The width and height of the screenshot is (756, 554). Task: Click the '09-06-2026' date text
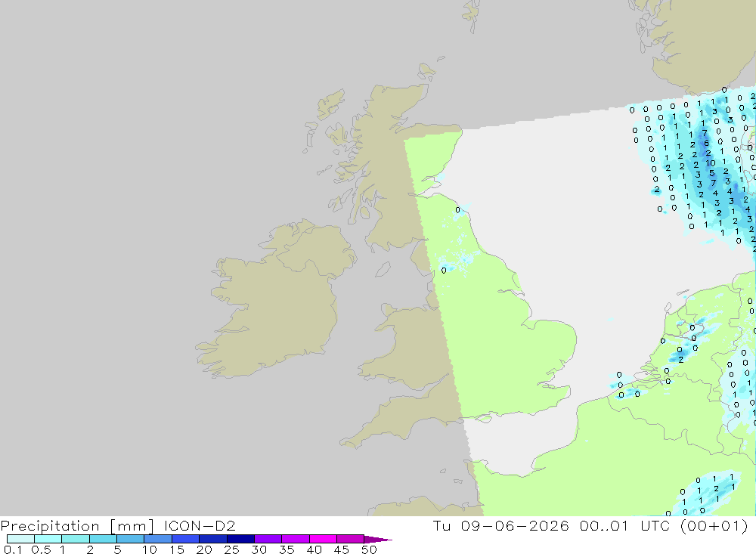514,525
